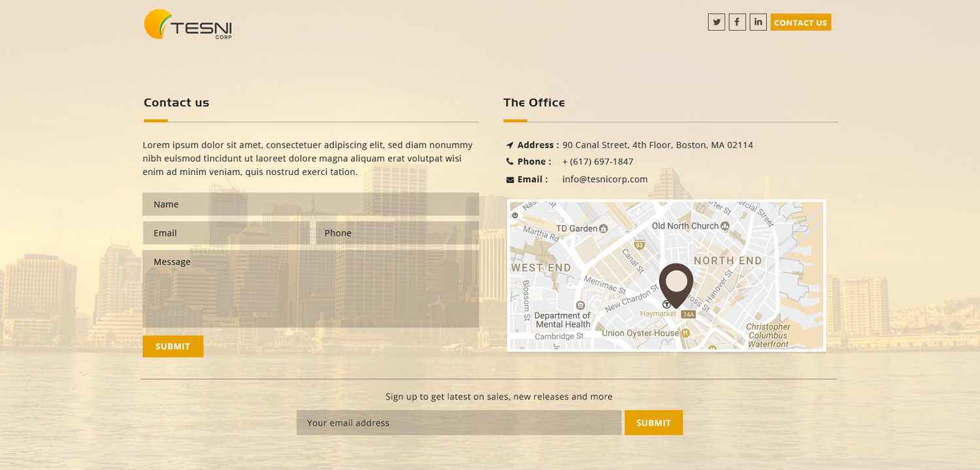980x470 pixels.
Task: Focus the Name input field
Action: click(310, 204)
